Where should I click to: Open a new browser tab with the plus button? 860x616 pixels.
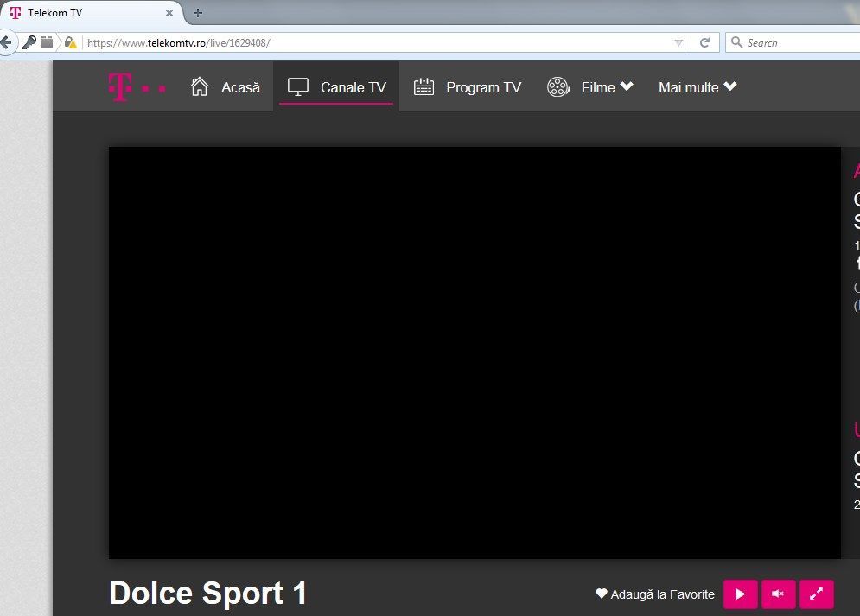pyautogui.click(x=199, y=12)
